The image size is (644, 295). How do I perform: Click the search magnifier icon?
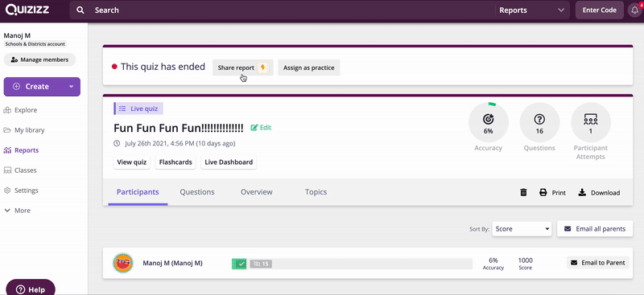pyautogui.click(x=80, y=10)
